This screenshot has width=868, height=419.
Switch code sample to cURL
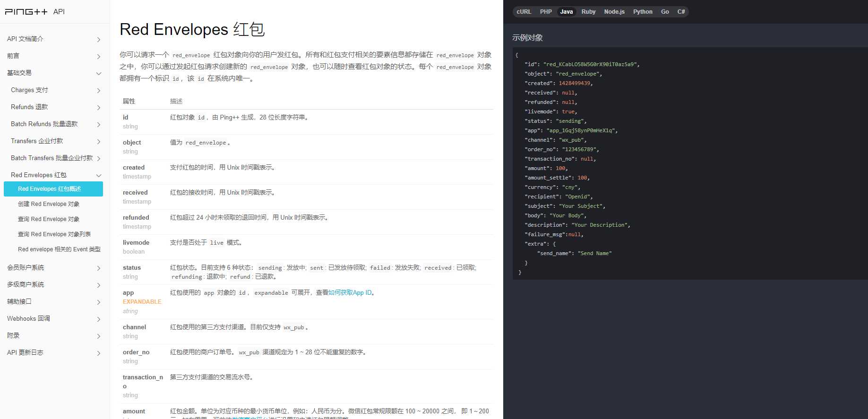pos(524,12)
